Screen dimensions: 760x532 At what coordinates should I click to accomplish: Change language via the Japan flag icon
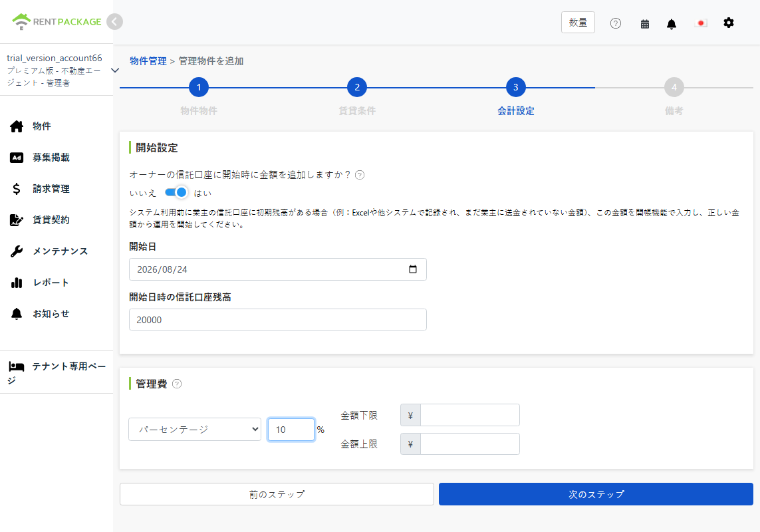[700, 23]
